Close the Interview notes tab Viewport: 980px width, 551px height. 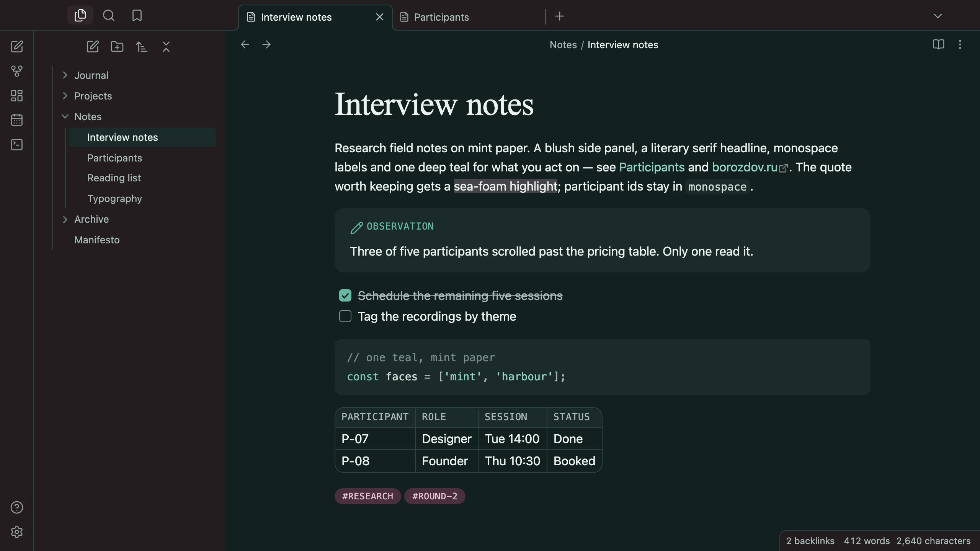pyautogui.click(x=380, y=17)
